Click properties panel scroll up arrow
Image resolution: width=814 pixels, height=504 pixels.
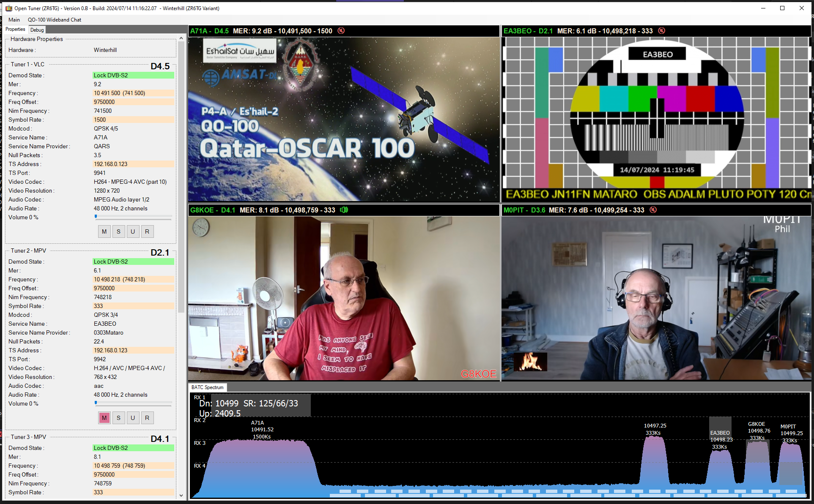pyautogui.click(x=181, y=38)
